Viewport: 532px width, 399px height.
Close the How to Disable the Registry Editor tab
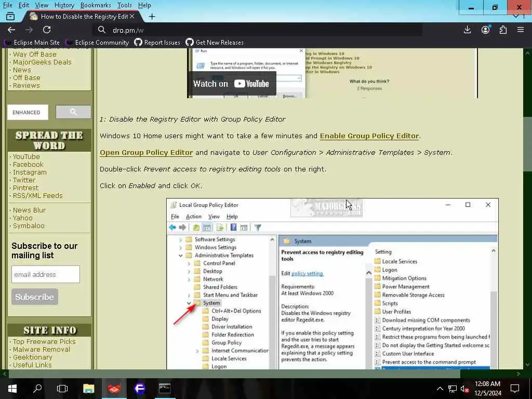click(x=132, y=16)
